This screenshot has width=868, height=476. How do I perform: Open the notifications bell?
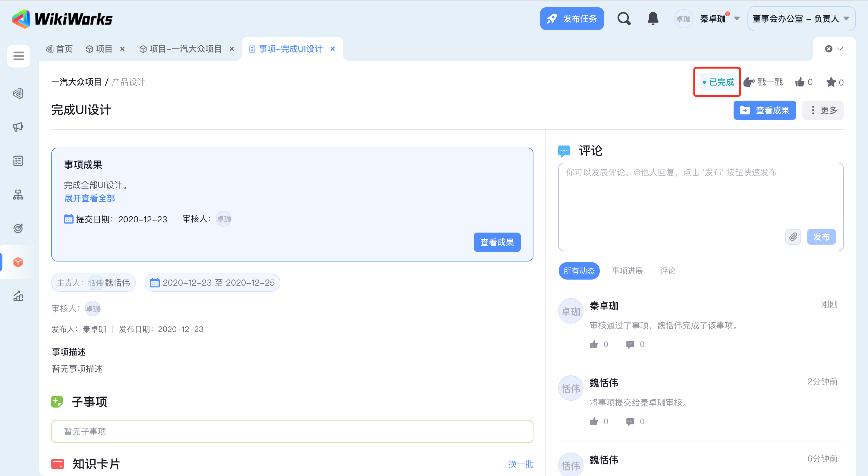click(x=653, y=19)
